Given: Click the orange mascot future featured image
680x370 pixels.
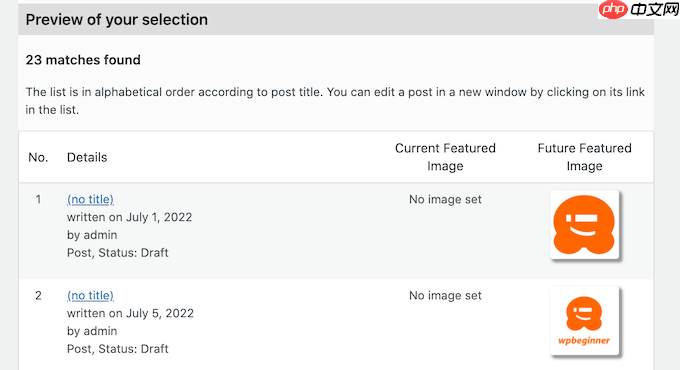Looking at the screenshot, I should tap(584, 225).
